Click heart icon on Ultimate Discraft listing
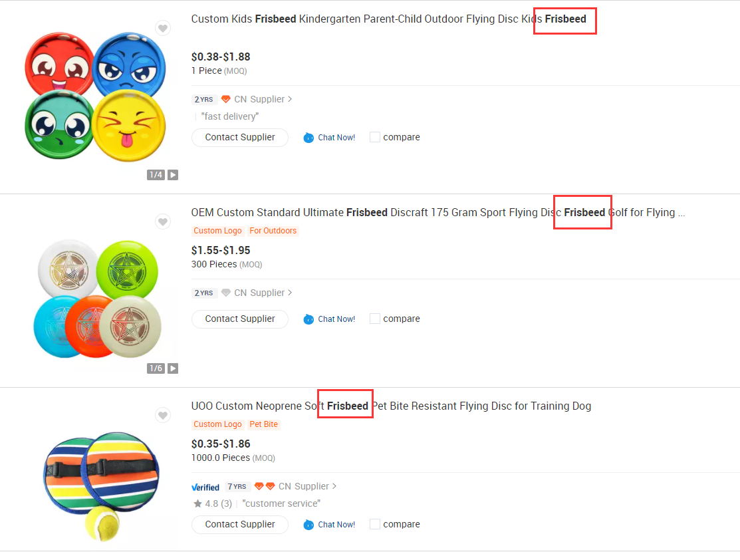The width and height of the screenshot is (740, 560). click(x=163, y=221)
